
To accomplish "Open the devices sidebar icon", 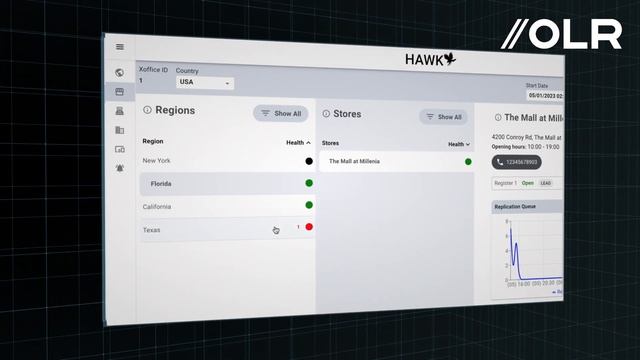I will click(120, 149).
